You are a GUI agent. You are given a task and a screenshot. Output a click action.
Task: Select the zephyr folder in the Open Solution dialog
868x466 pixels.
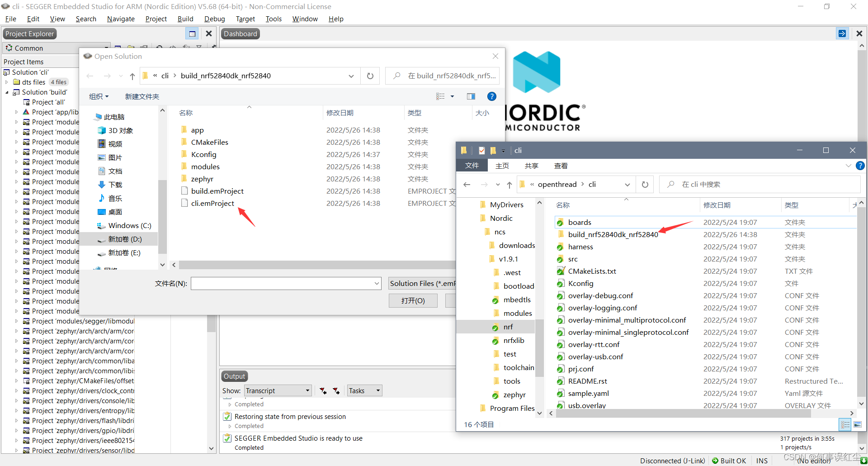point(202,179)
